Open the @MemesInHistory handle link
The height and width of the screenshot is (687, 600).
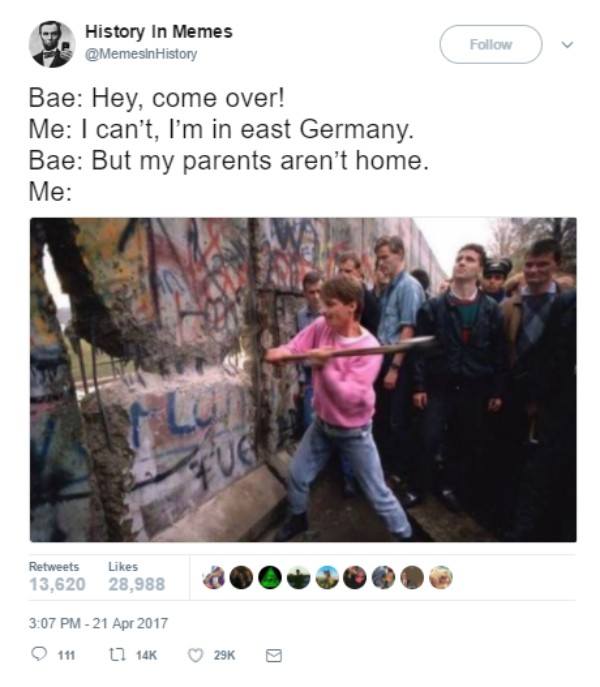(x=141, y=54)
